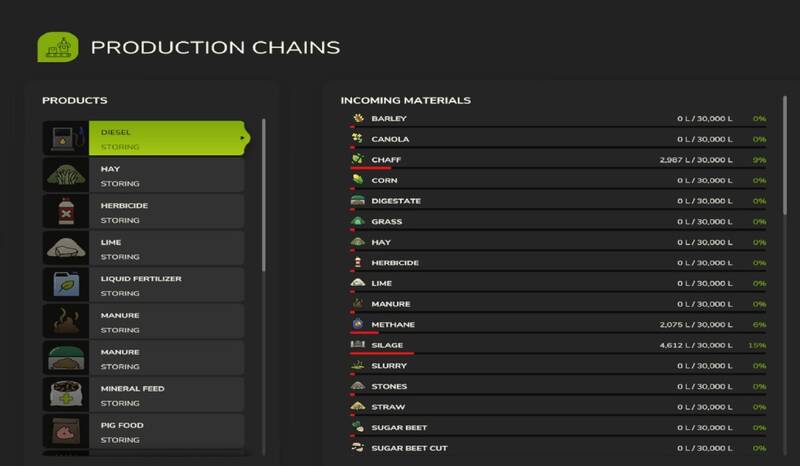
Task: Click the Mineral Feed product icon
Action: click(x=65, y=394)
